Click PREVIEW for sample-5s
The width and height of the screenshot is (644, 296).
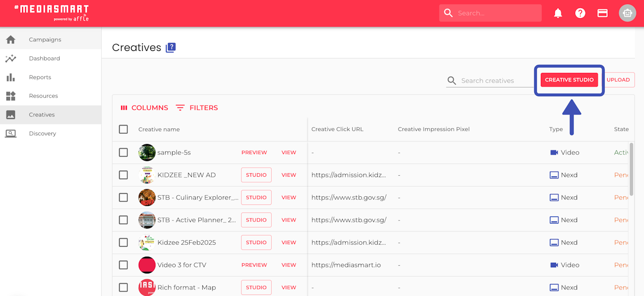click(254, 153)
